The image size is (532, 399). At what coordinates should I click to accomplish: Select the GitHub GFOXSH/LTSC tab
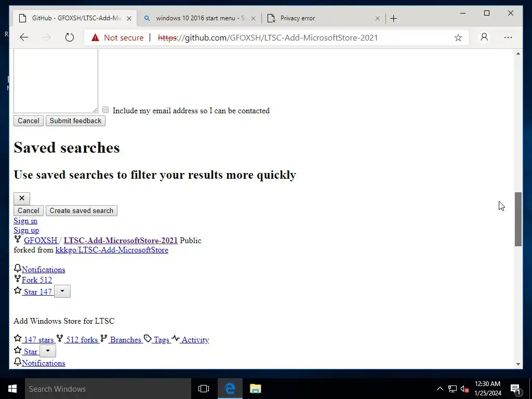(x=75, y=18)
